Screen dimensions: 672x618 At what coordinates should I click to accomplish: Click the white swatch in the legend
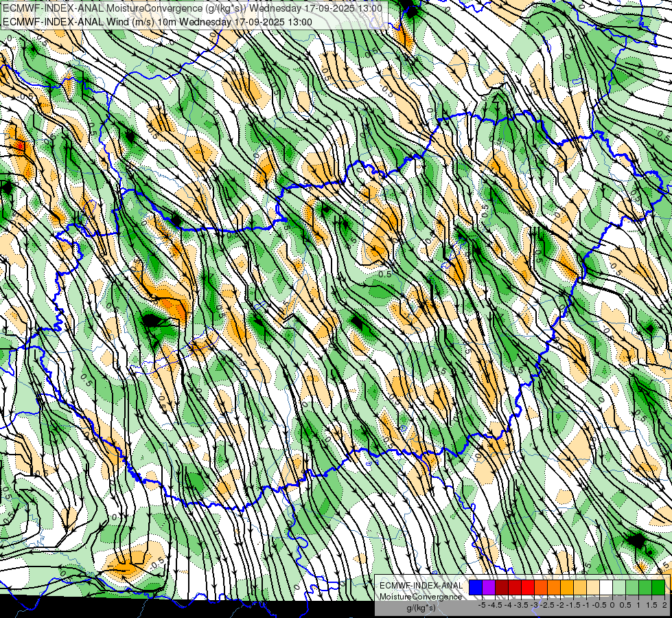pos(606,588)
